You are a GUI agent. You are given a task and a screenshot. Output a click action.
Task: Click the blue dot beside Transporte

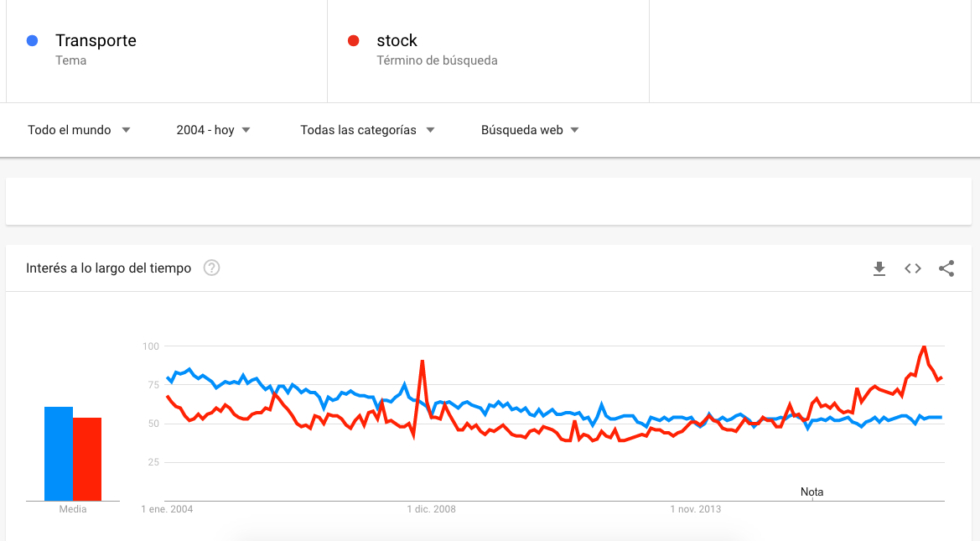click(32, 40)
